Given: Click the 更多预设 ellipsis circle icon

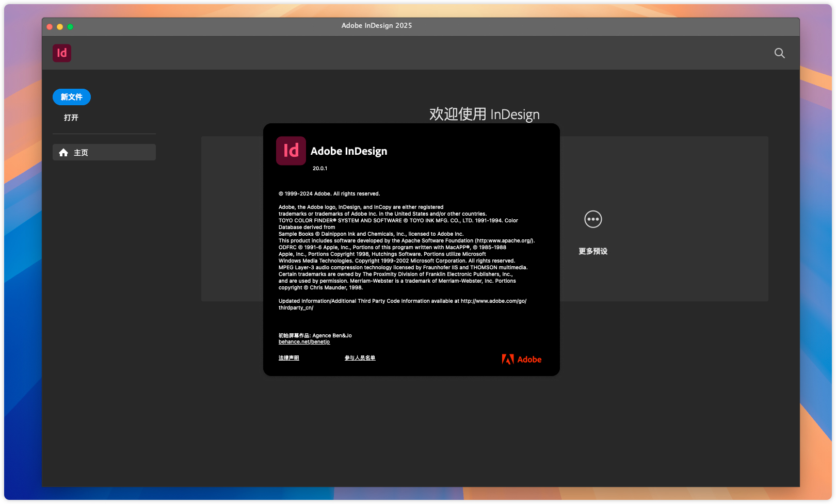Looking at the screenshot, I should click(x=593, y=219).
